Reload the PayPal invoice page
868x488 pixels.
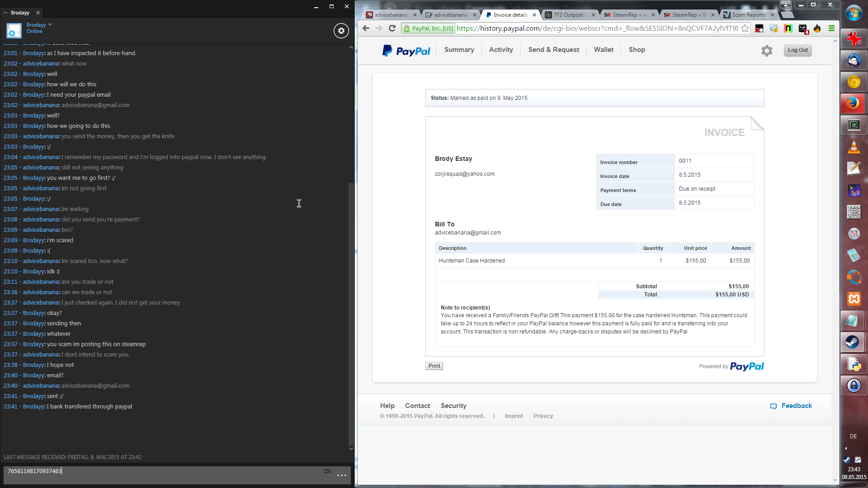(392, 28)
